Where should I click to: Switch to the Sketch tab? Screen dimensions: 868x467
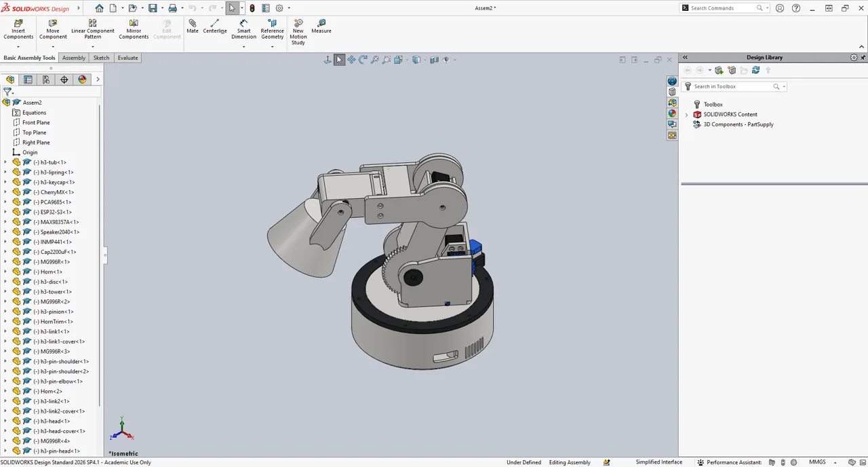pos(101,58)
